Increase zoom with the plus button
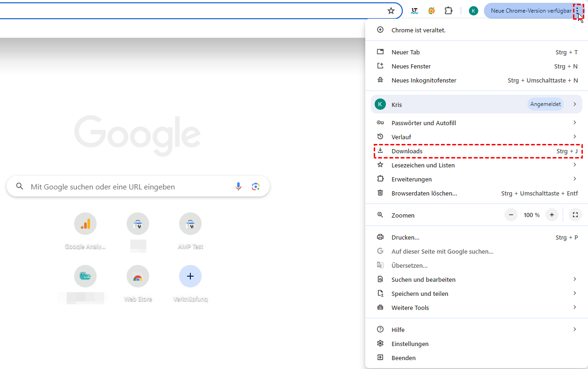The height and width of the screenshot is (369, 588). 552,215
